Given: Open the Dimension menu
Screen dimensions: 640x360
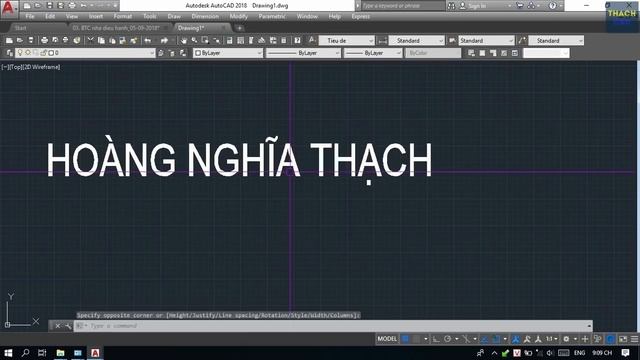Looking at the screenshot, I should point(205,16).
